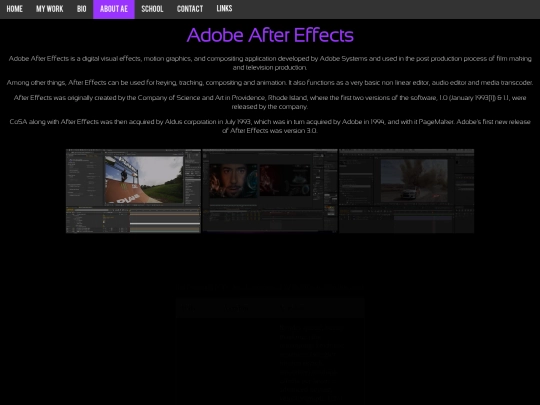Viewport: 540px width, 405px height.
Task: Click the intro paragraph mentioning Adobe Systems
Action: [270, 63]
